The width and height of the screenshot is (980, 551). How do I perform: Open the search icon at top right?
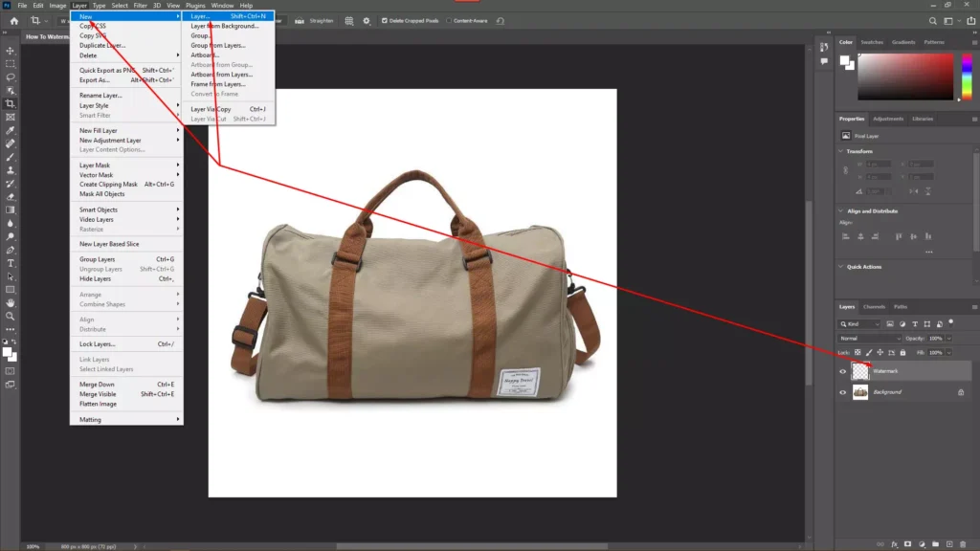coord(932,21)
